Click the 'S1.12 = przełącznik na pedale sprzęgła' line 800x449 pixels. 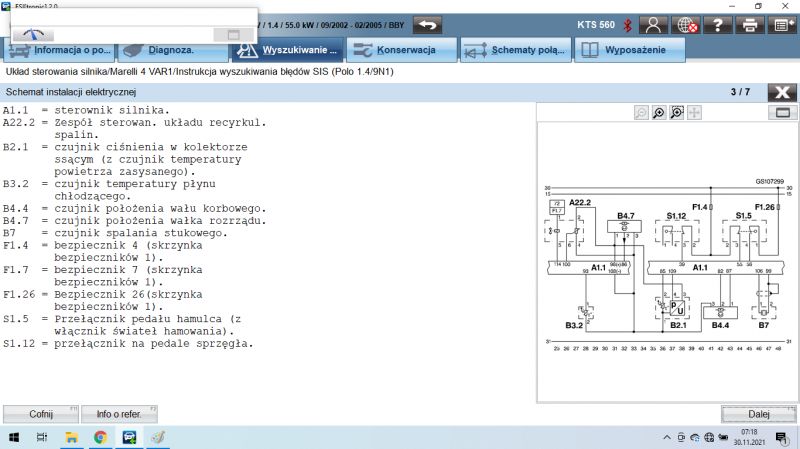[128, 343]
